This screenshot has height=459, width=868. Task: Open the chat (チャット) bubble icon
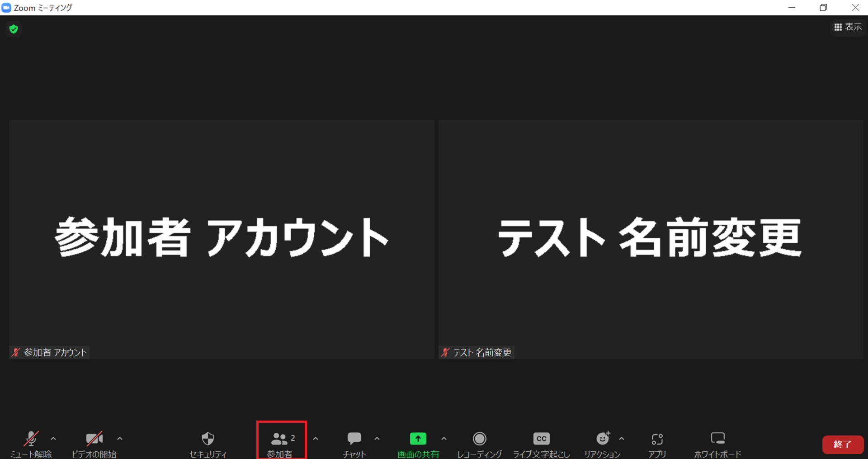pyautogui.click(x=354, y=439)
